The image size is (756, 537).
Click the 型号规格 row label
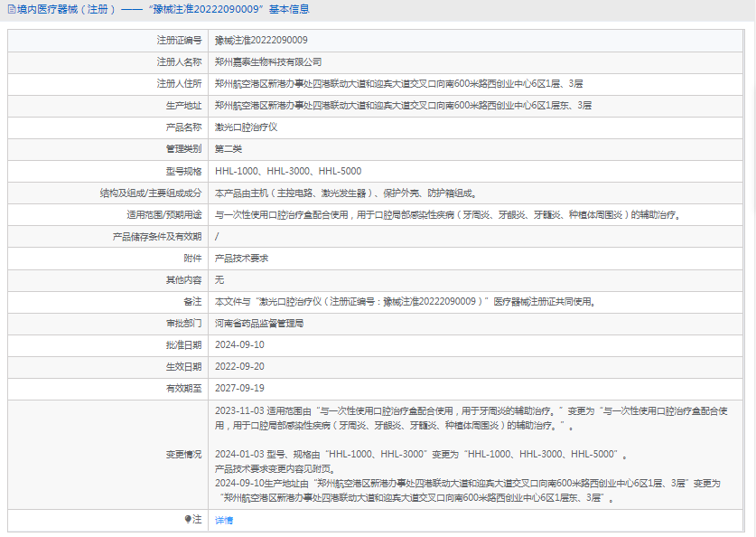[183, 171]
